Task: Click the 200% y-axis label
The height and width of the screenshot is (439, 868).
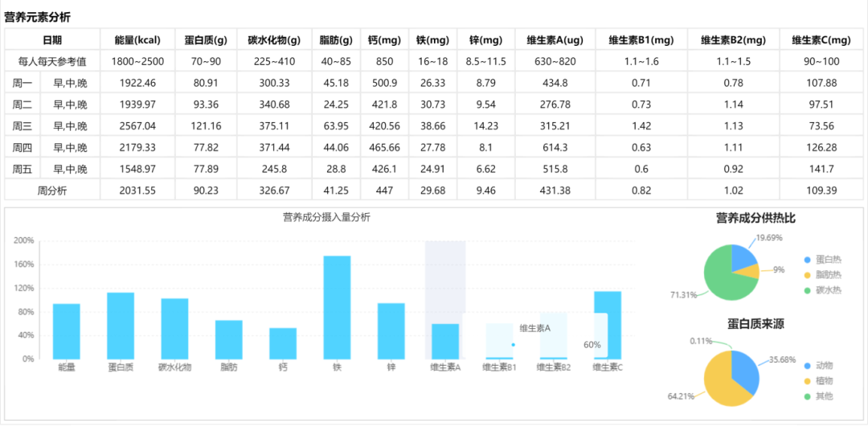Action: pyautogui.click(x=24, y=241)
